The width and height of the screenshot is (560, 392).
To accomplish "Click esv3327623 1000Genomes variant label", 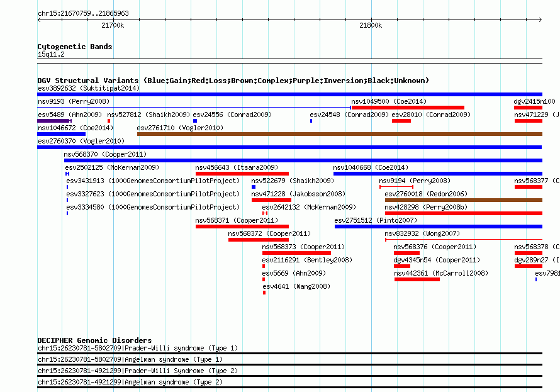I will coord(153,194).
